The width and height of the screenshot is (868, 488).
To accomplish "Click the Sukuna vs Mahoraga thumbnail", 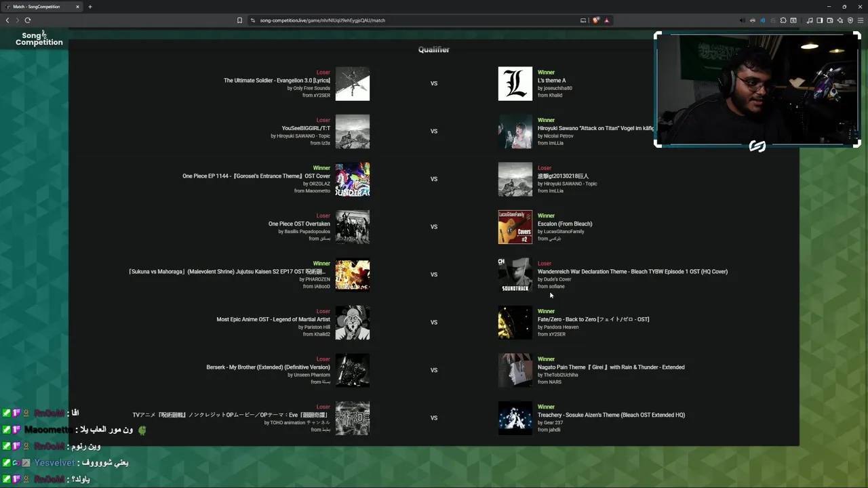I will coord(353,274).
